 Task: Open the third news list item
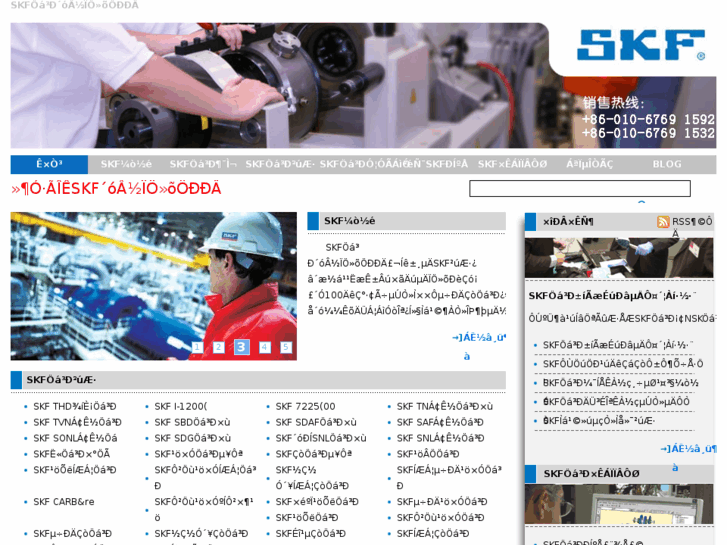[x=621, y=383]
